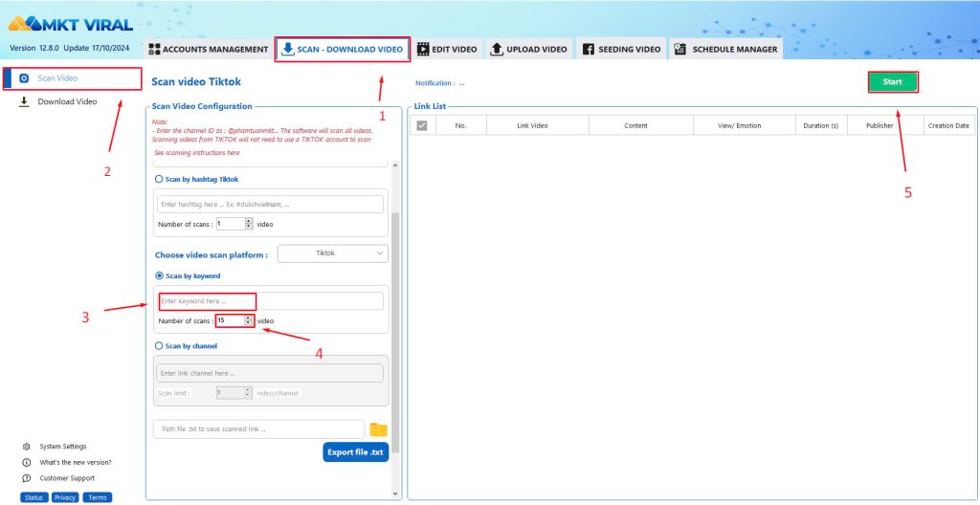This screenshot has width=980, height=505.
Task: Click the MKT Viral logo
Action: [x=71, y=24]
